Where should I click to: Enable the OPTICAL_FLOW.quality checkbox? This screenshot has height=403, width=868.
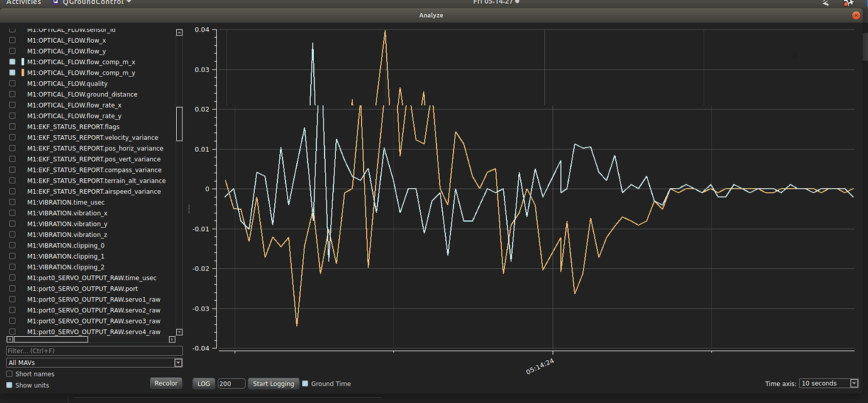tap(12, 84)
